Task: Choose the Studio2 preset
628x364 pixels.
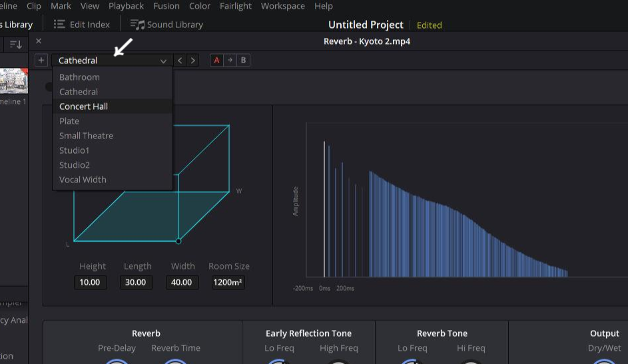Action: click(x=112, y=165)
